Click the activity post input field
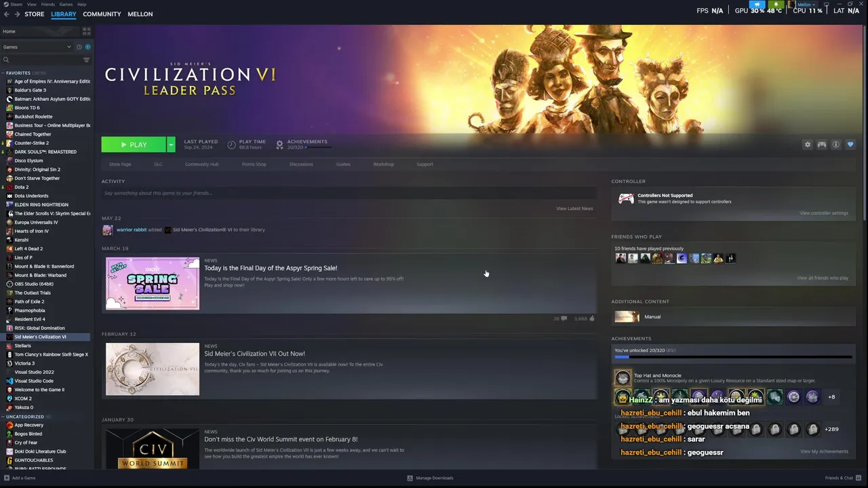The width and height of the screenshot is (868, 488). [x=349, y=193]
